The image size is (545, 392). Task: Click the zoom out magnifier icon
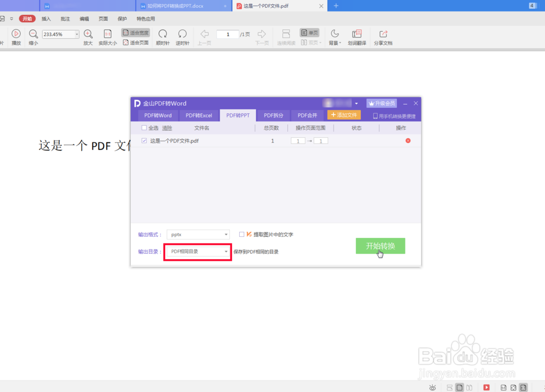point(33,34)
